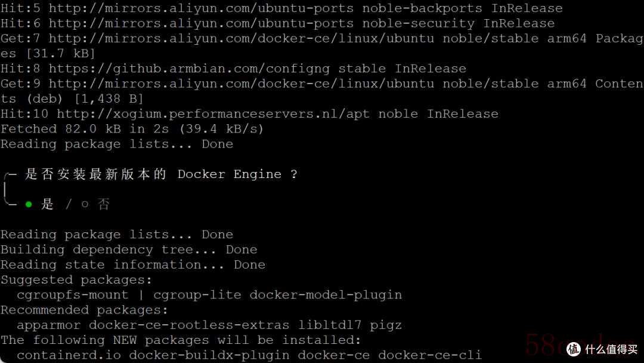Click the 什么值得买 watermark logo icon

click(574, 349)
